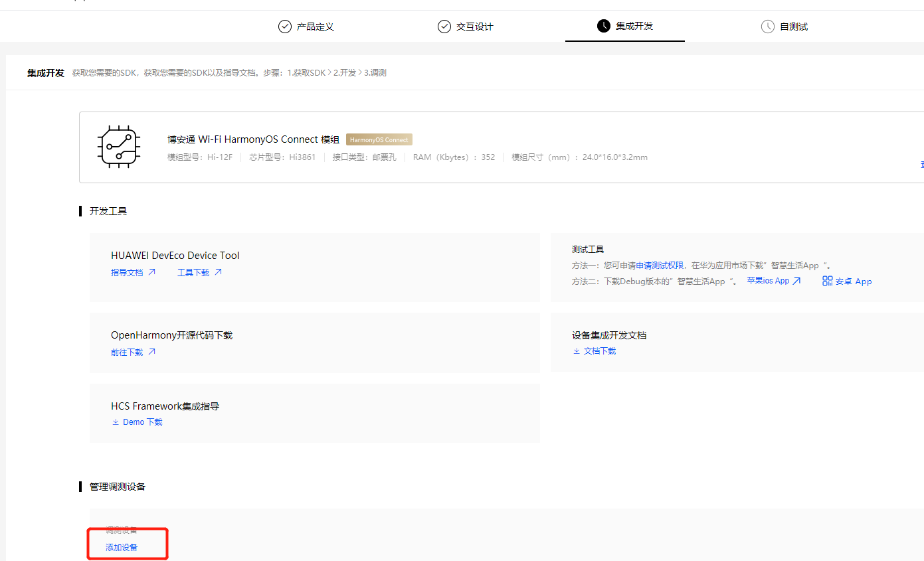Viewport: 924px width, 561px height.
Task: Open the 安卓 App link
Action: pos(854,281)
